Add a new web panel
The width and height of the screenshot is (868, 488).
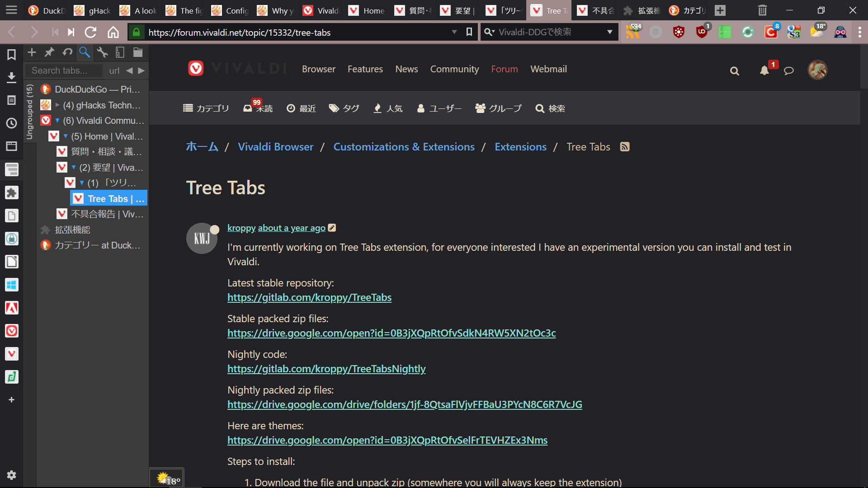click(11, 400)
